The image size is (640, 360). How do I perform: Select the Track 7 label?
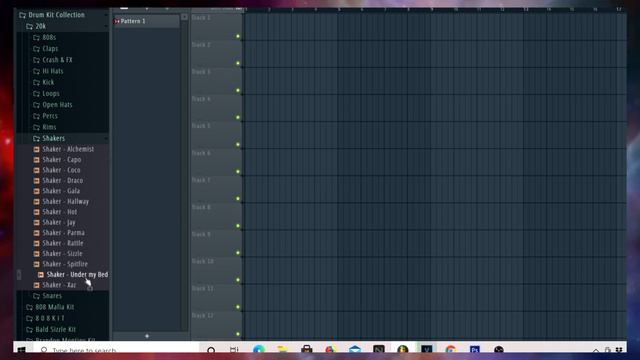(201, 180)
